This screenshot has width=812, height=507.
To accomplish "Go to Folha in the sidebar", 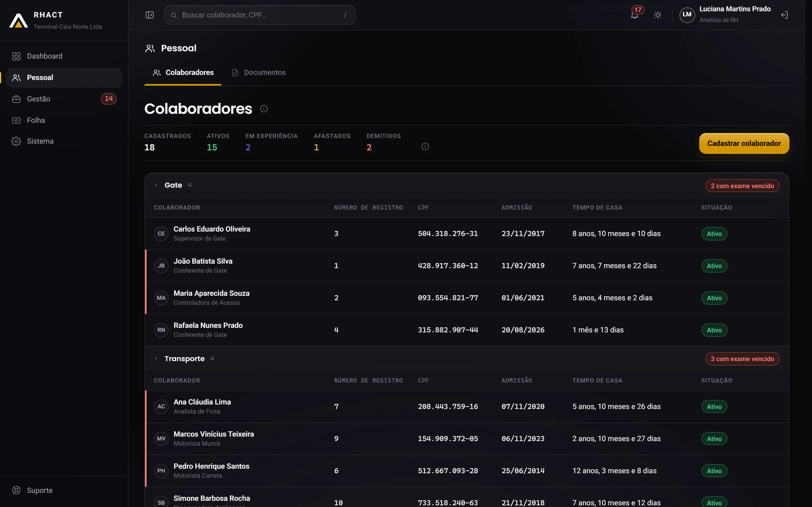I will coord(64,120).
